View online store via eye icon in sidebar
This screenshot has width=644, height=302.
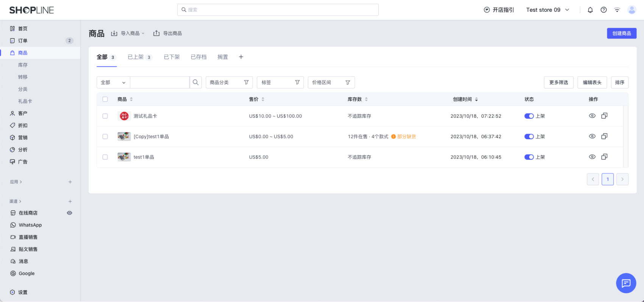pyautogui.click(x=69, y=213)
